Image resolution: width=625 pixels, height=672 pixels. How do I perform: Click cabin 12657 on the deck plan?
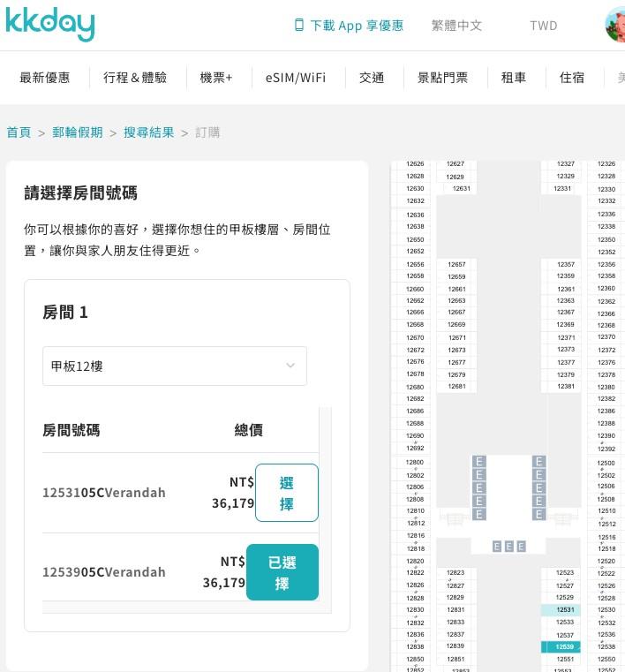(x=456, y=265)
